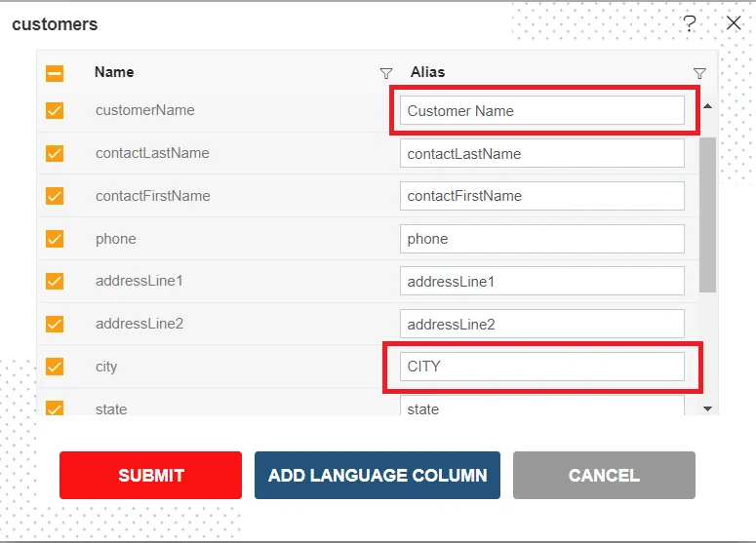Click the Customer Name alias field
The height and width of the screenshot is (543, 756).
541,111
